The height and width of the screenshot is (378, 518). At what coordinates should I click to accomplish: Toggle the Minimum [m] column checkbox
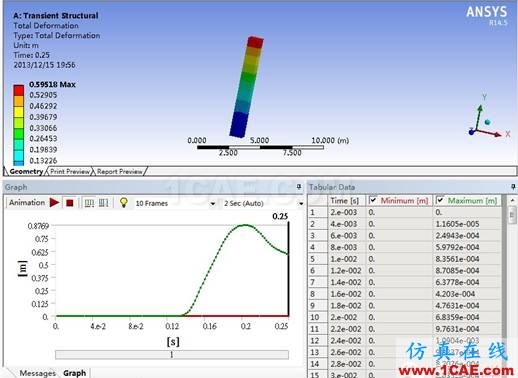click(373, 200)
